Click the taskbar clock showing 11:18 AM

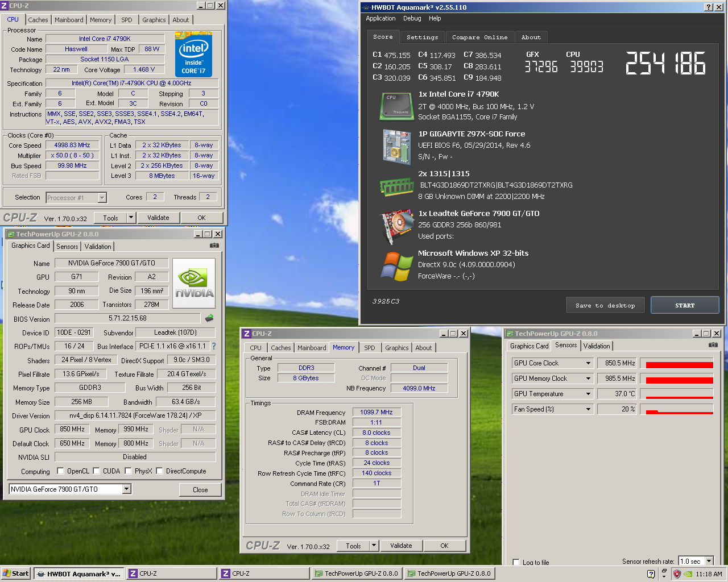(709, 574)
